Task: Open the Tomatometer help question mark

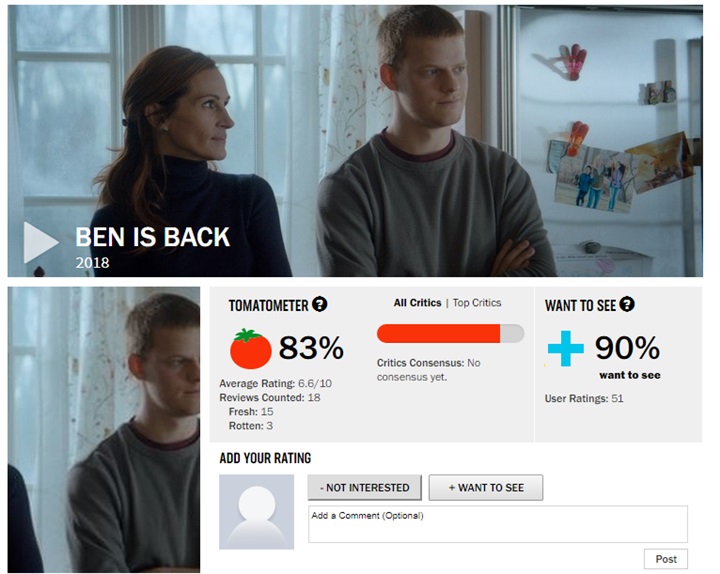Action: click(x=320, y=304)
